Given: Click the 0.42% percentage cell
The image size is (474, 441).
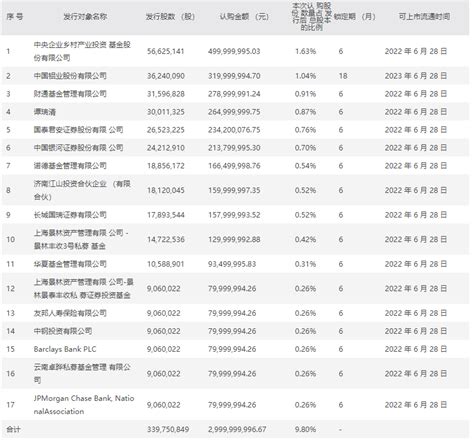Looking at the screenshot, I should (x=305, y=239).
